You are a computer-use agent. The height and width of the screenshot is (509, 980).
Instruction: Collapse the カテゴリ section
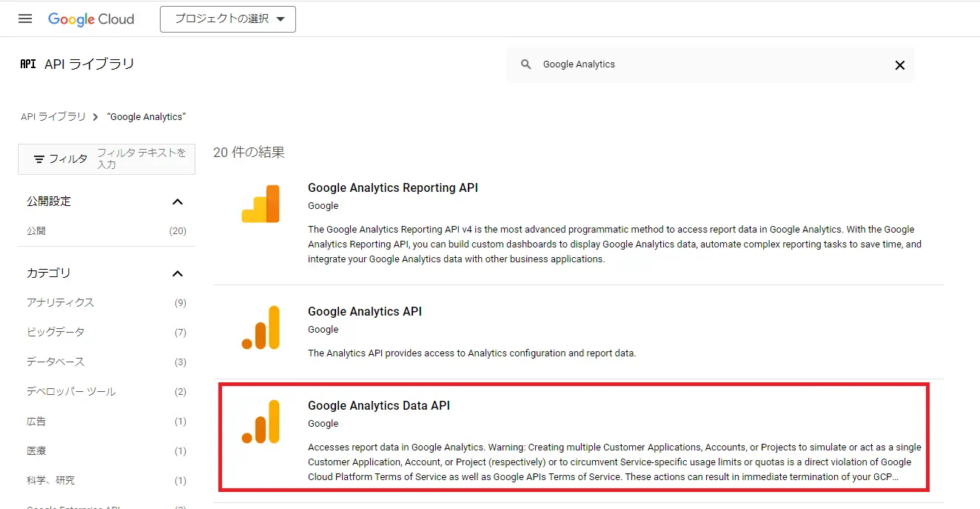(177, 273)
